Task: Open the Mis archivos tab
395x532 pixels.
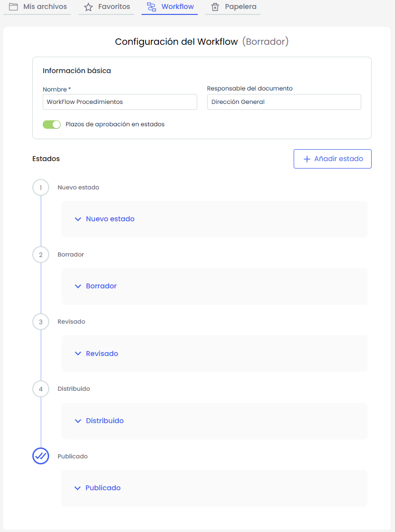Action: (45, 7)
